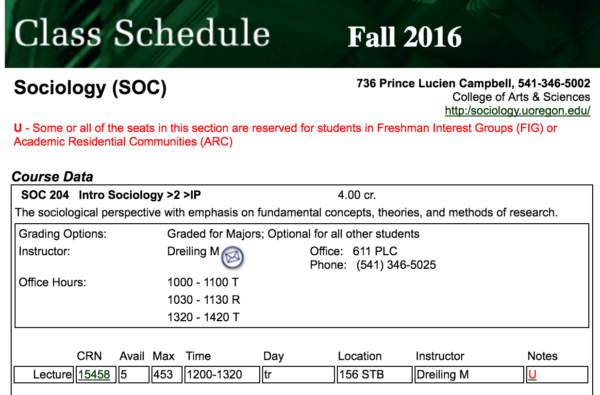Click the Avail cell showing 5
The height and width of the screenshot is (395, 600).
tap(134, 374)
